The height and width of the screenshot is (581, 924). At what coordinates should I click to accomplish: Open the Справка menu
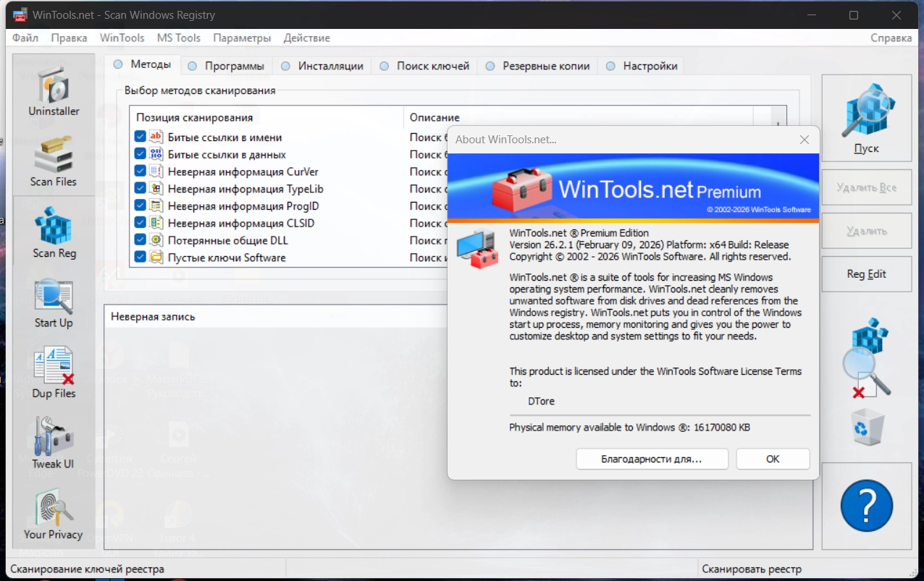[891, 38]
